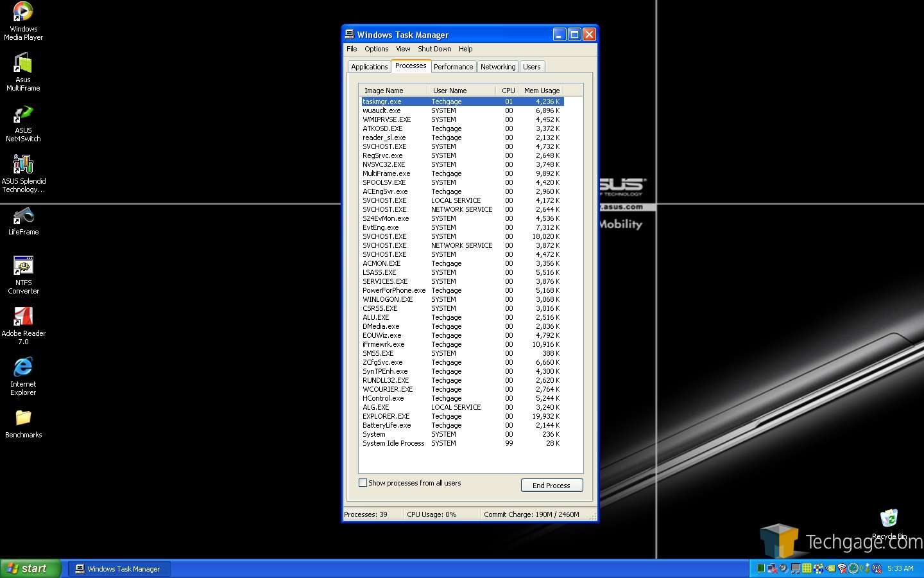The height and width of the screenshot is (578, 924).
Task: Select wuauclt.exe process row
Action: pyautogui.click(x=462, y=110)
